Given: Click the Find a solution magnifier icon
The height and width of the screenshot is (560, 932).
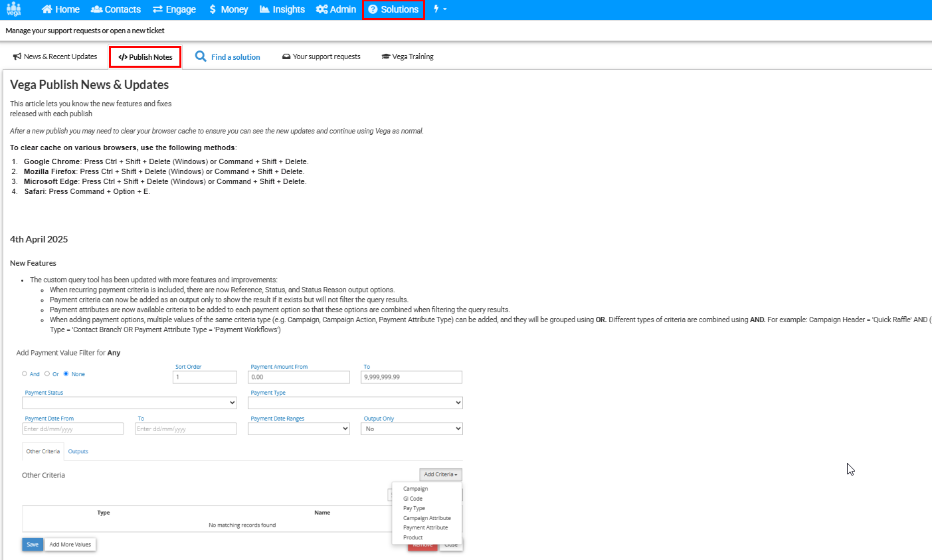Looking at the screenshot, I should click(201, 56).
